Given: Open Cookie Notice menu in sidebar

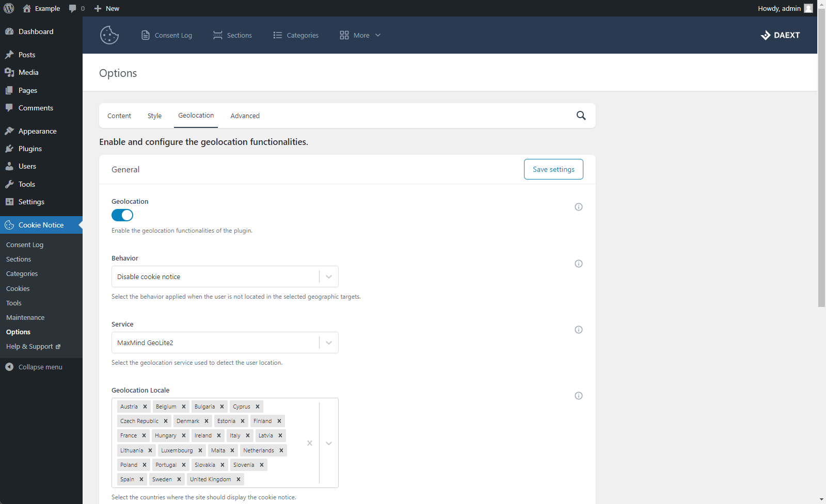Looking at the screenshot, I should pos(41,225).
